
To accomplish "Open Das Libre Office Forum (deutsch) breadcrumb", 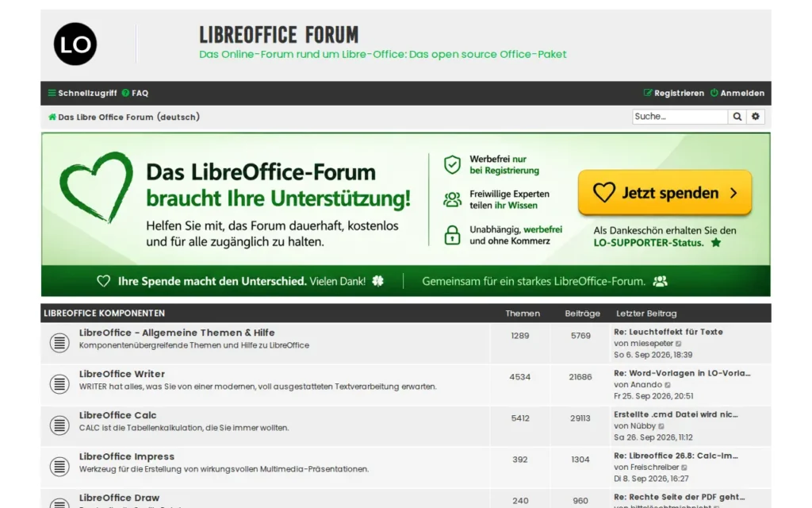I will (129, 117).
